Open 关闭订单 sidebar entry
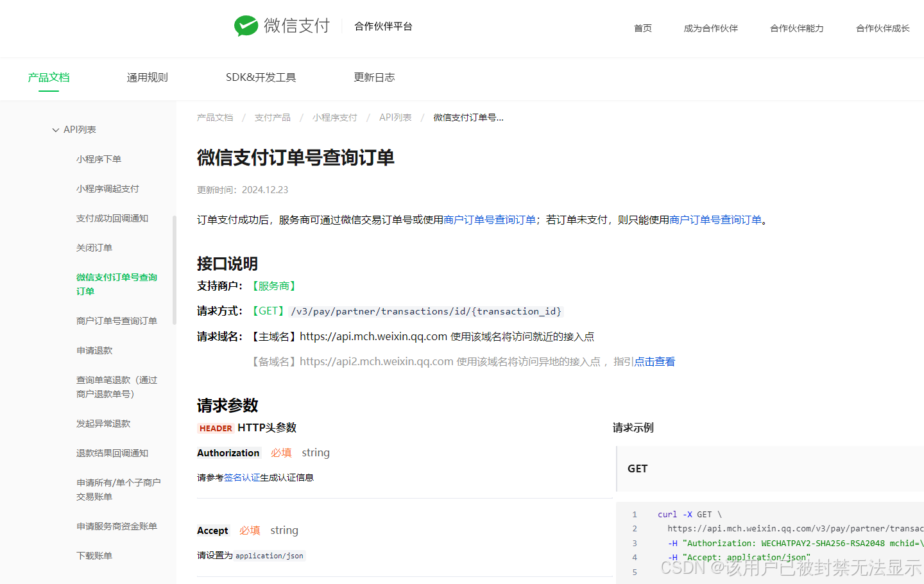This screenshot has width=924, height=584. (94, 248)
